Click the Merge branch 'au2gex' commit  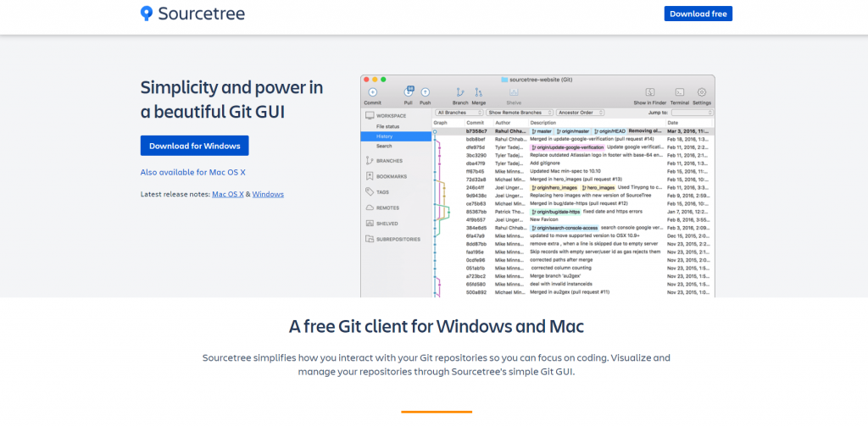pyautogui.click(x=556, y=275)
